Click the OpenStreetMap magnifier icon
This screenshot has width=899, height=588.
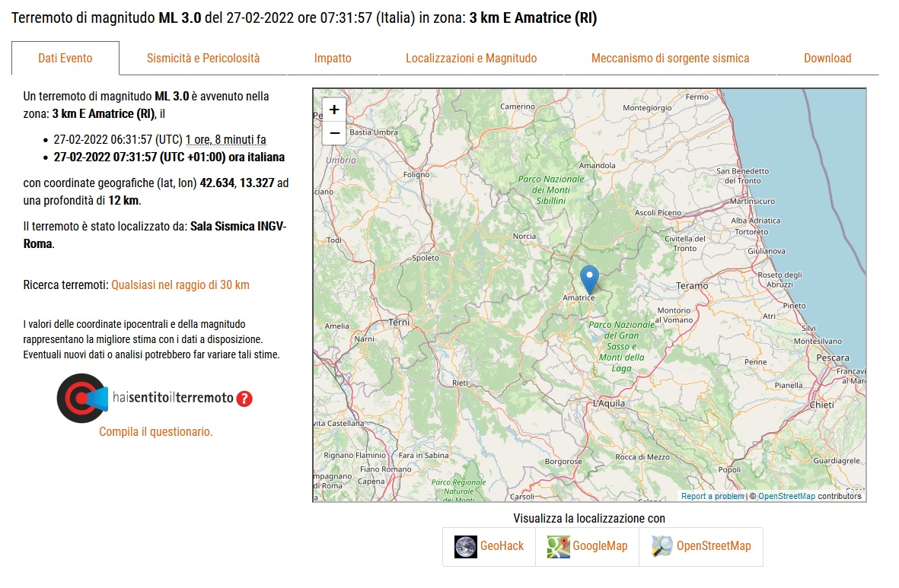pos(661,545)
